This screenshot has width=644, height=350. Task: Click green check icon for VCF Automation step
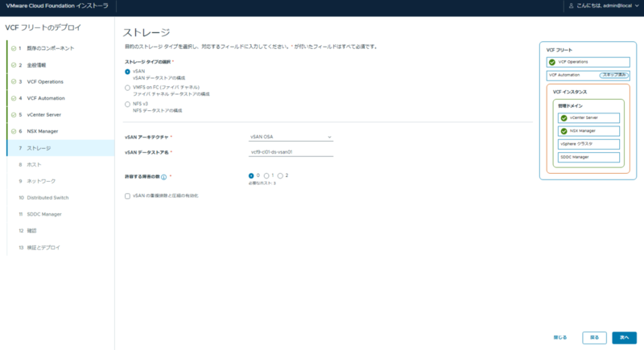[x=14, y=98]
